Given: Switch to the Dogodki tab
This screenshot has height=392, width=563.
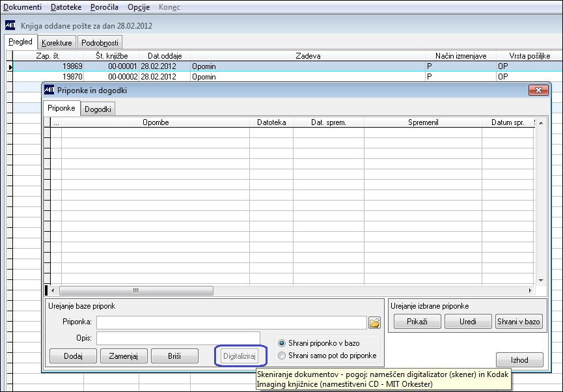Looking at the screenshot, I should pos(98,109).
